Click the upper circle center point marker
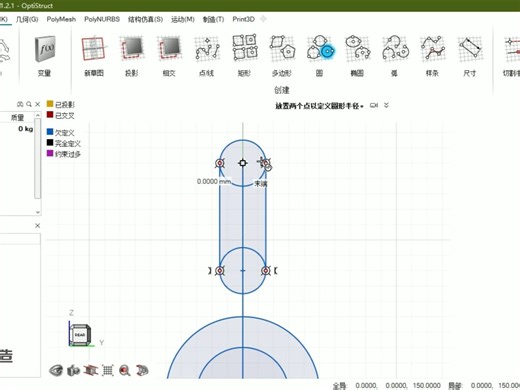Image resolution: width=520 pixels, height=390 pixels. 243,163
